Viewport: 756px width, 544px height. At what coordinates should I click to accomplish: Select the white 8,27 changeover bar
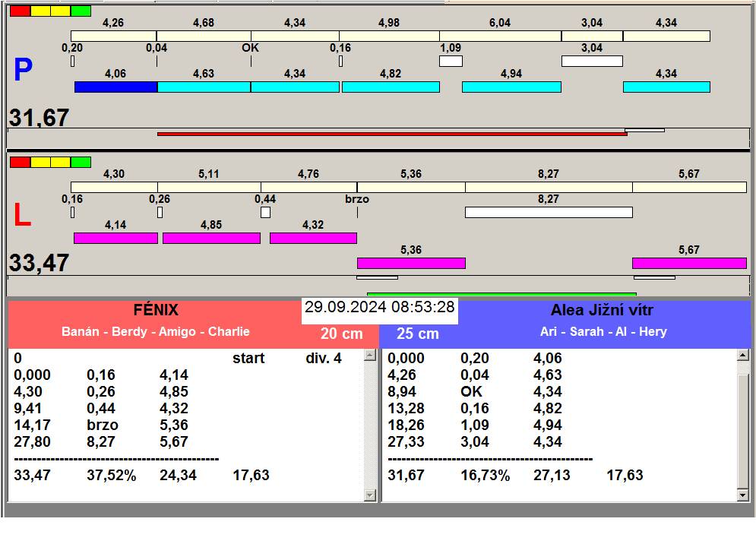548,212
